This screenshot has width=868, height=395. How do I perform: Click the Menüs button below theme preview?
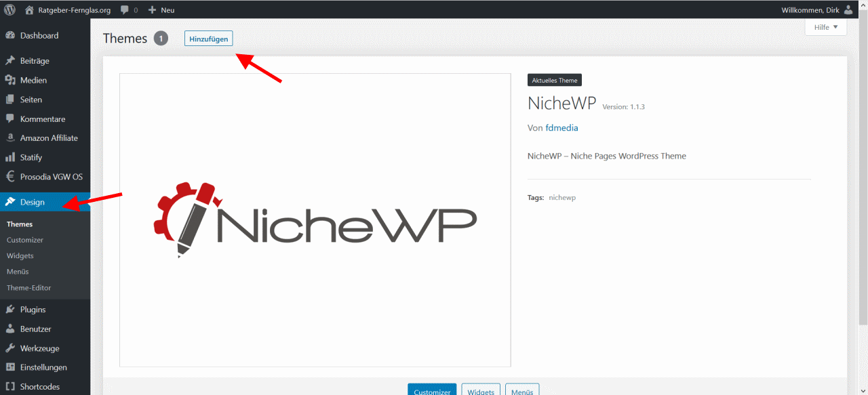[522, 390]
